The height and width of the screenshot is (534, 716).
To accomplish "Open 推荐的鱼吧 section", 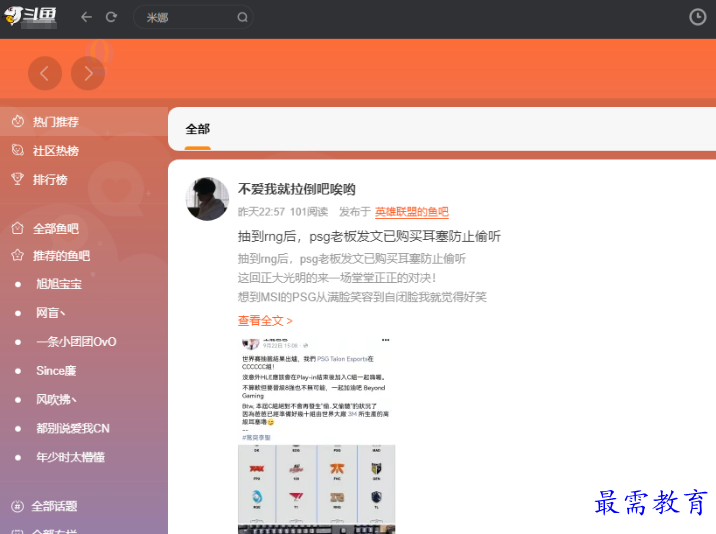I will [x=61, y=256].
